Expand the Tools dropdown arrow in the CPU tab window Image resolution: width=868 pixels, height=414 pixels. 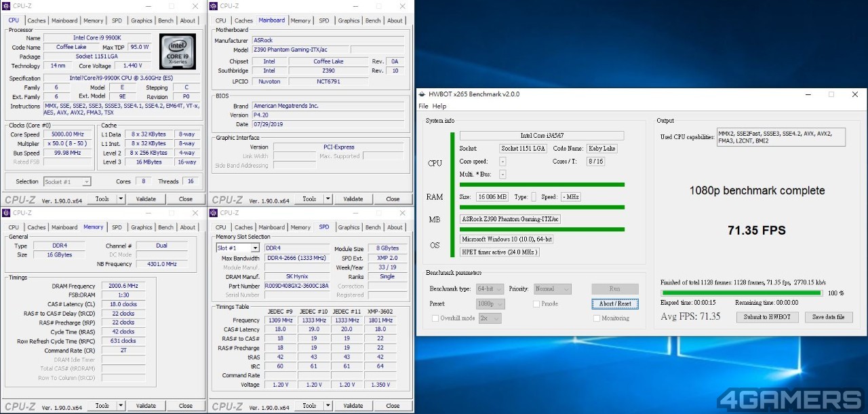pos(121,199)
